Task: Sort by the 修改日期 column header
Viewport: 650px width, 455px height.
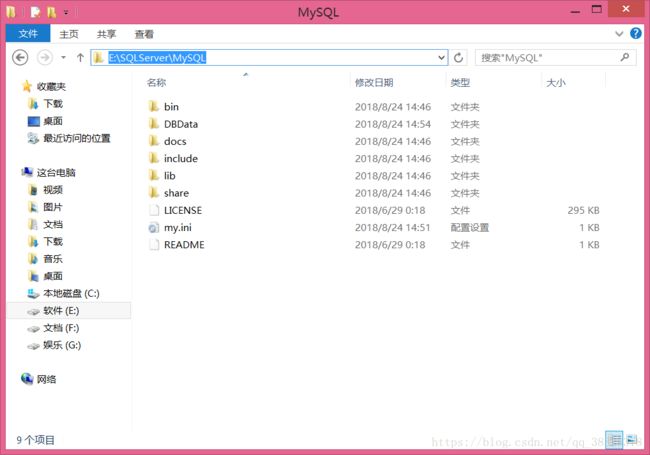Action: click(x=374, y=82)
